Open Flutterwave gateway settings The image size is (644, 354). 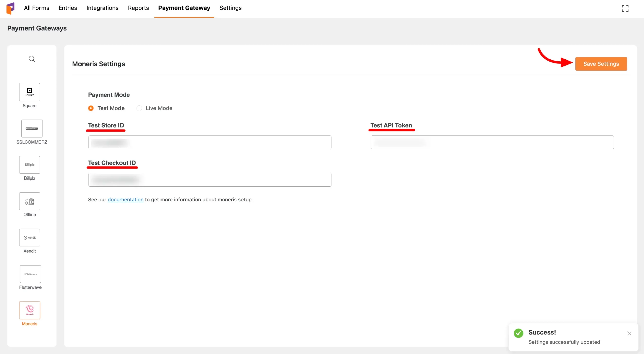click(x=30, y=274)
